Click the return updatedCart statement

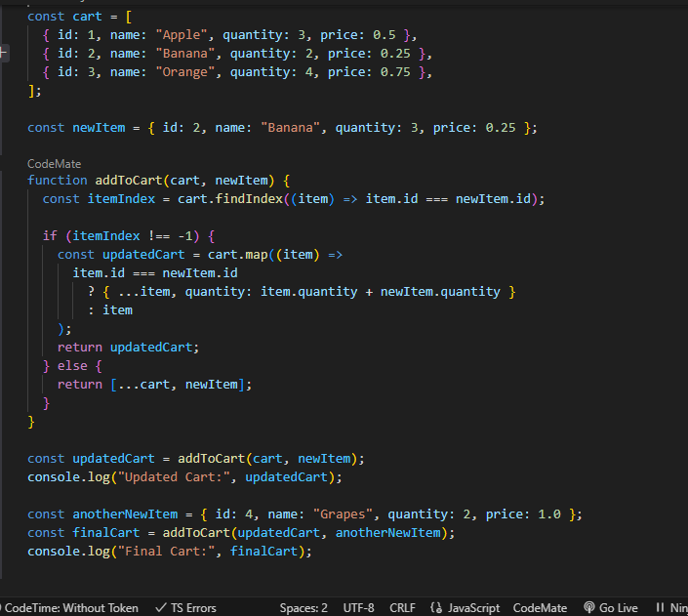pyautogui.click(x=128, y=348)
